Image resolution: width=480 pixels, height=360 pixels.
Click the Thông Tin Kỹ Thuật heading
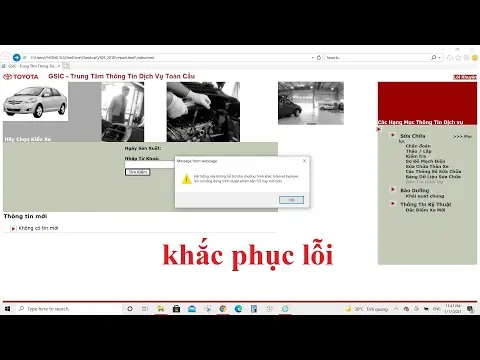(x=426, y=204)
